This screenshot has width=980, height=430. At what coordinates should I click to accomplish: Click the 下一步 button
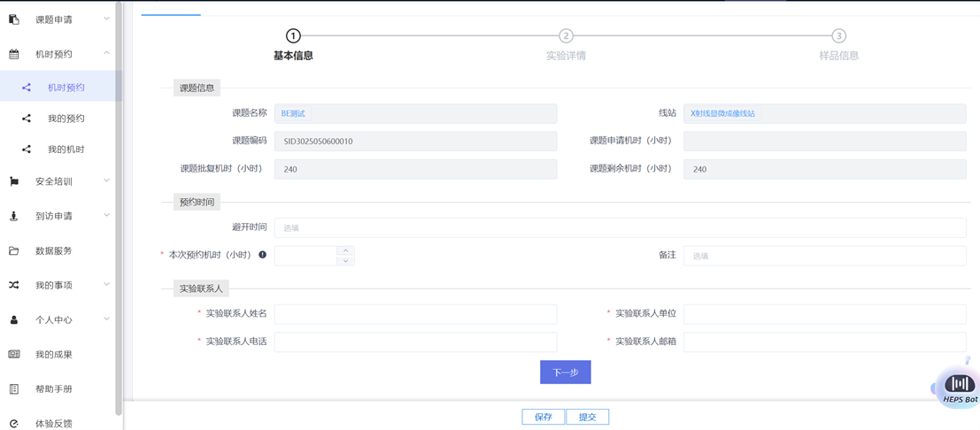(565, 372)
